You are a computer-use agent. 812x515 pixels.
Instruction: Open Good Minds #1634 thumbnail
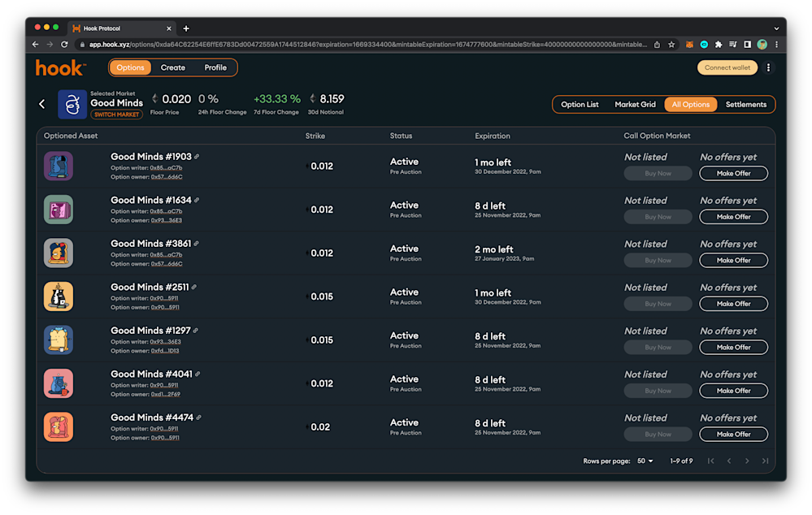pyautogui.click(x=59, y=210)
